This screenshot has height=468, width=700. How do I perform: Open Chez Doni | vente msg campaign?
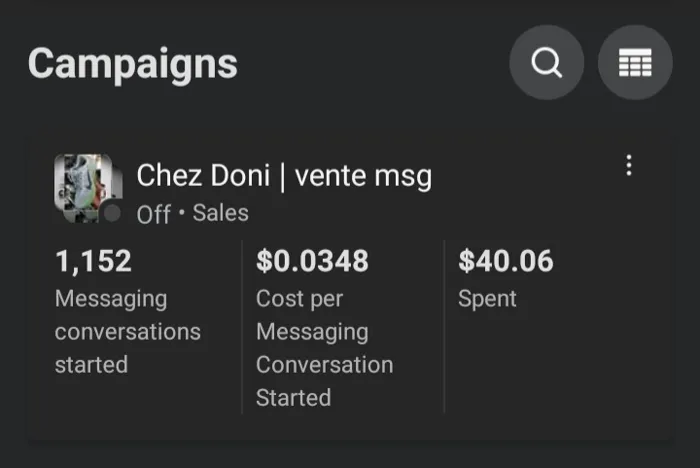coord(284,175)
